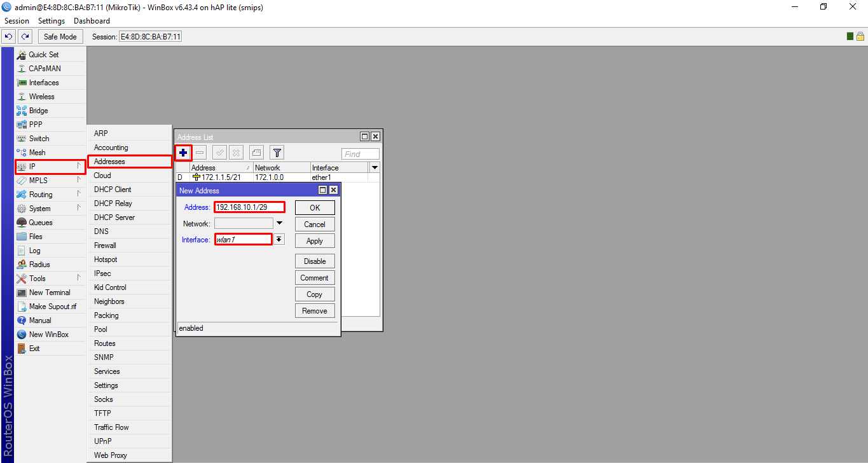
Task: Click Comment in New Address dialog
Action: [315, 278]
